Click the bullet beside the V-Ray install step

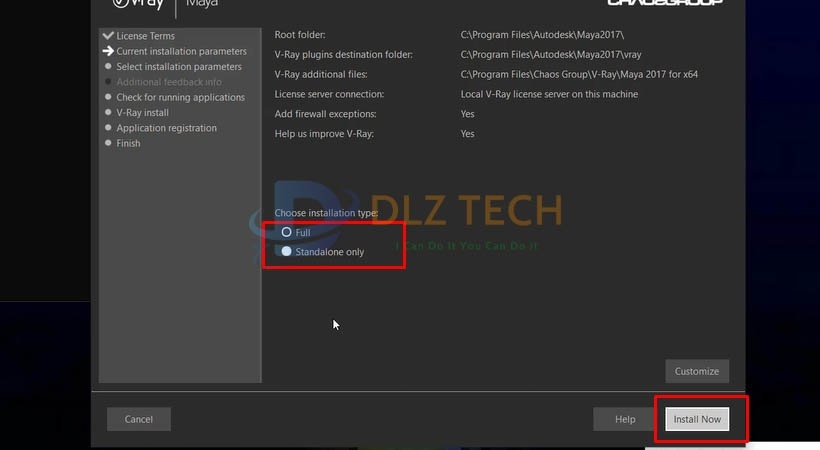tap(108, 113)
